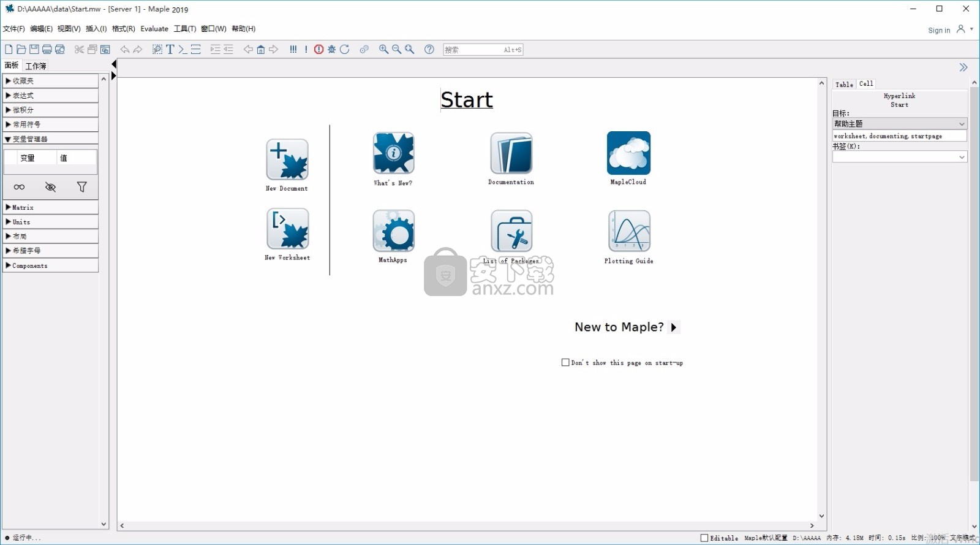Click the debug bug icon
The height and width of the screenshot is (545, 980).
click(x=331, y=49)
